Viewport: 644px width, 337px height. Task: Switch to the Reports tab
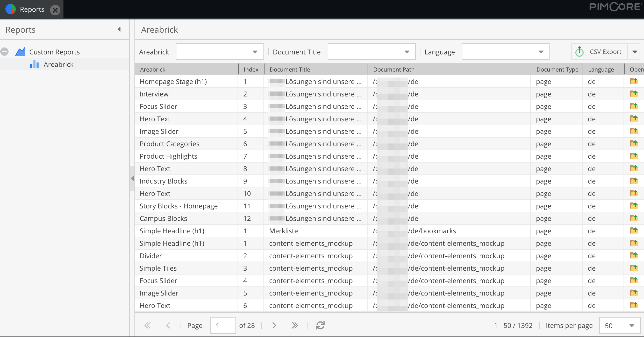coord(32,9)
